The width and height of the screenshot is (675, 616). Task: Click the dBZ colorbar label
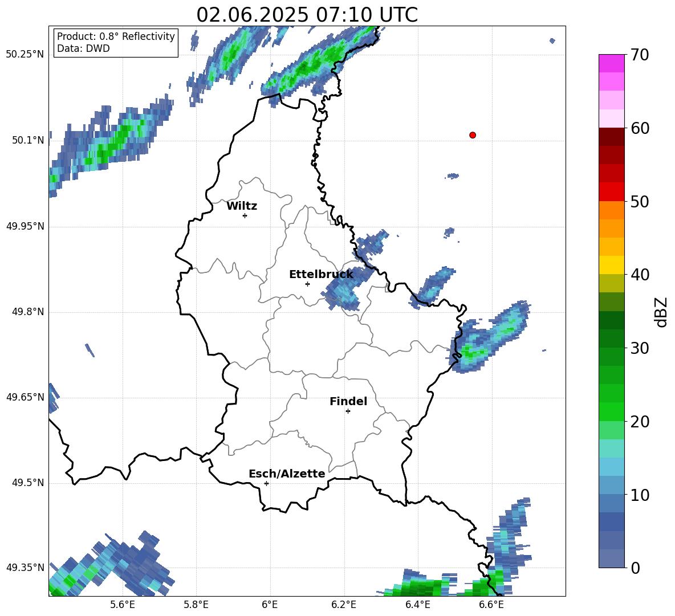662,312
